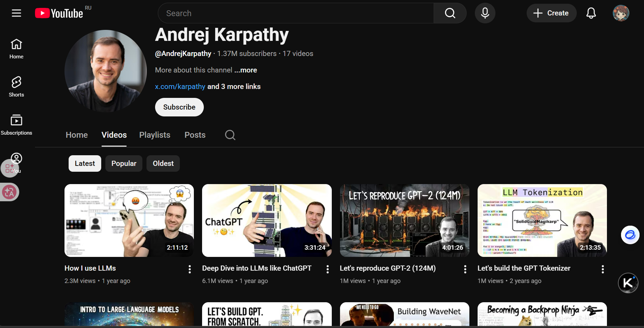644x328 pixels.
Task: Click title How I use LLMs
Action: pyautogui.click(x=90, y=268)
